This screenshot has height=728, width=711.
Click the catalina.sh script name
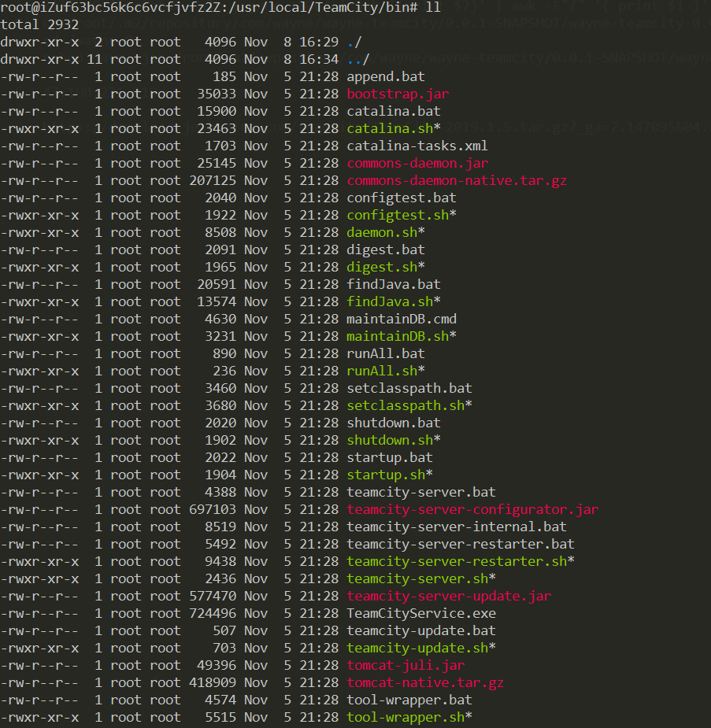[390, 128]
